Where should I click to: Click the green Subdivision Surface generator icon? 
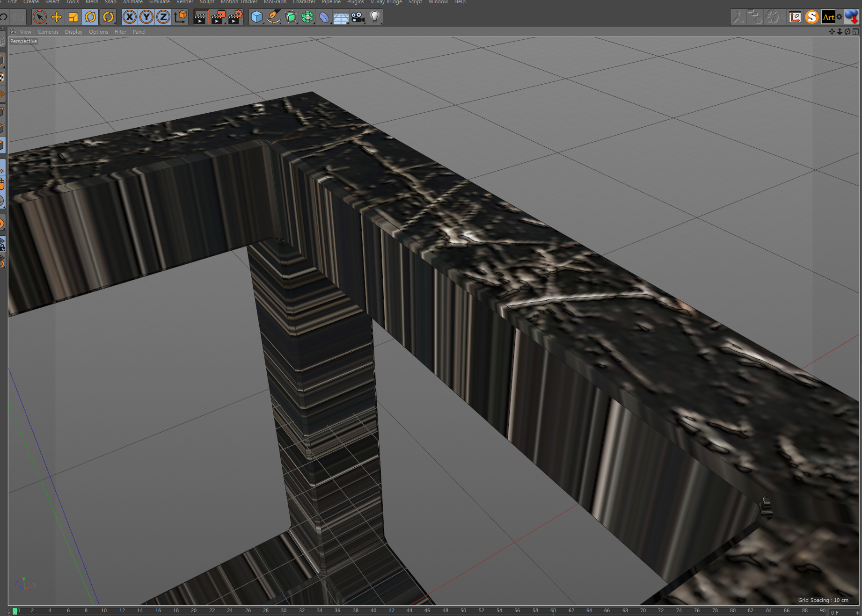click(x=291, y=17)
